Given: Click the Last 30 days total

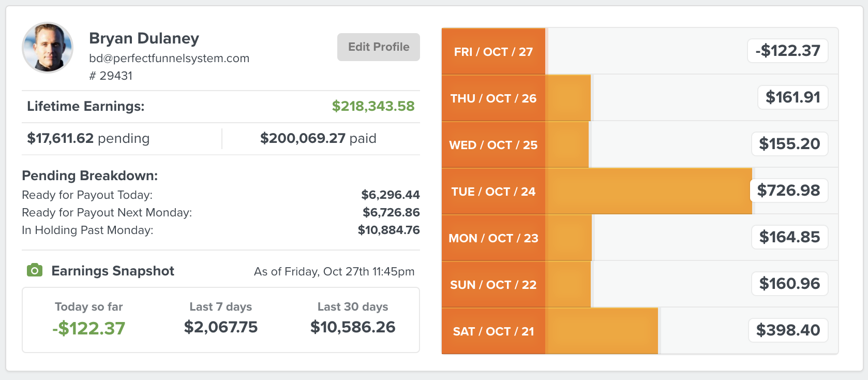Looking at the screenshot, I should coord(353,327).
